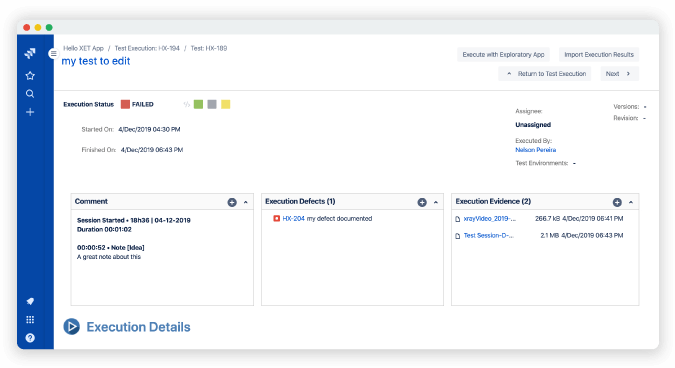
Task: Toggle the sidebar collapse menu button
Action: [53, 54]
